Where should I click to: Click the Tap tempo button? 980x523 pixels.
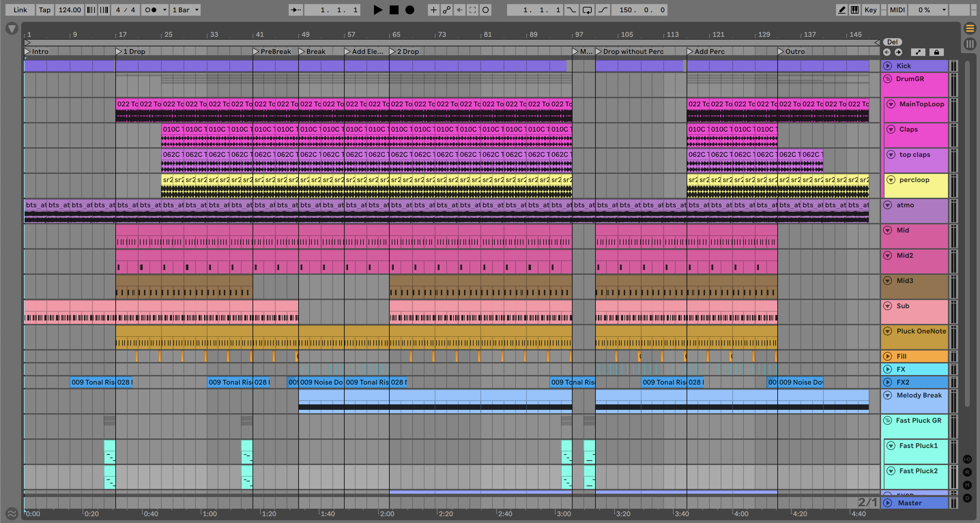(x=44, y=10)
